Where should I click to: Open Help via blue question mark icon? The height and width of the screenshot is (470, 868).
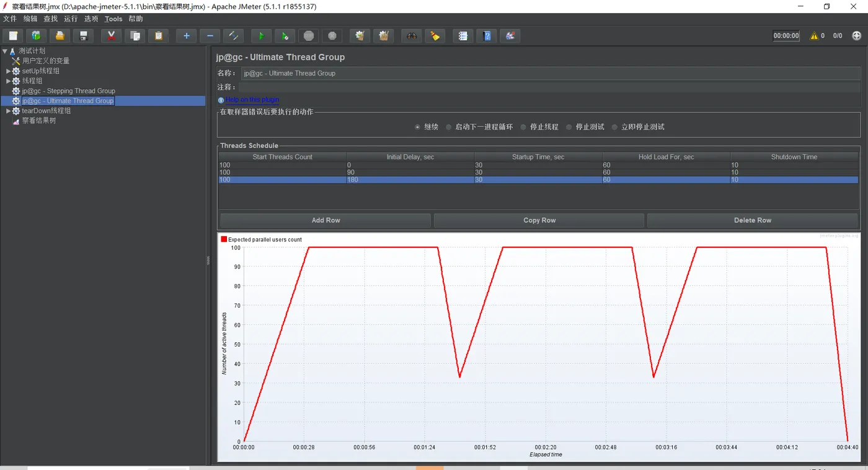486,36
